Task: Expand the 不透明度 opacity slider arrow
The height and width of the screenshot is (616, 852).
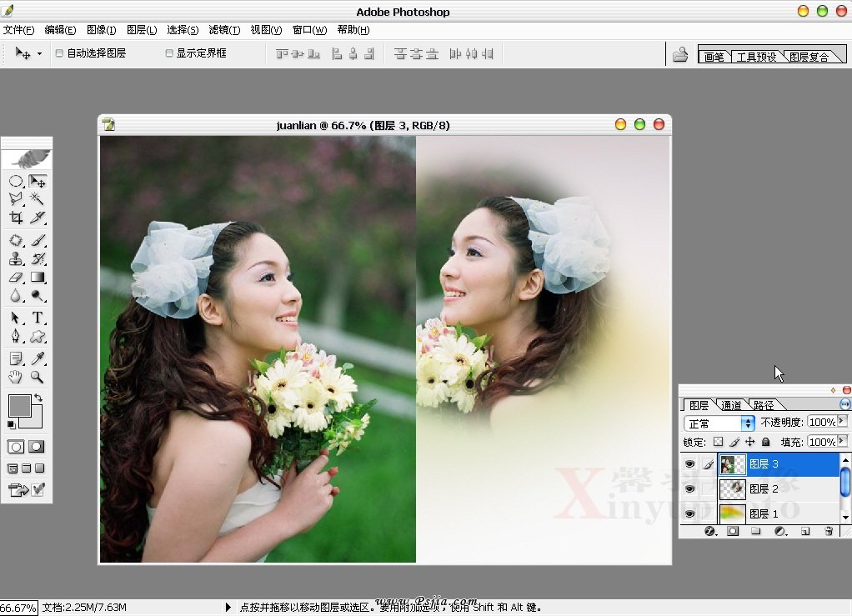Action: pyautogui.click(x=841, y=422)
